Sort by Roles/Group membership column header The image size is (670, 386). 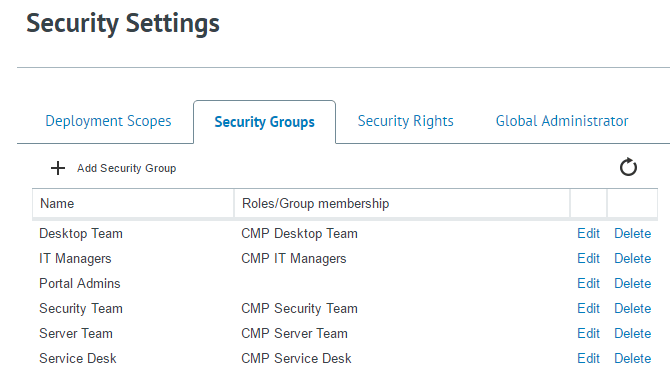pos(402,203)
